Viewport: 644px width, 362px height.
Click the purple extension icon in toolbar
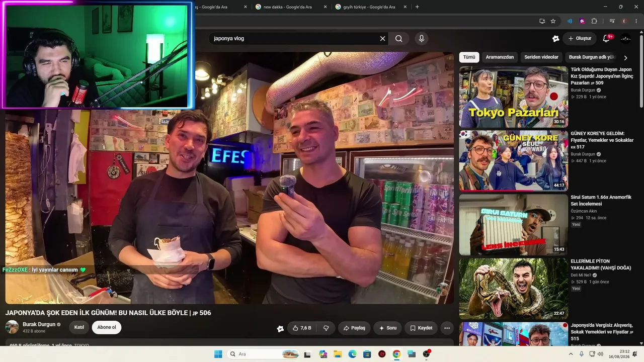point(582,21)
